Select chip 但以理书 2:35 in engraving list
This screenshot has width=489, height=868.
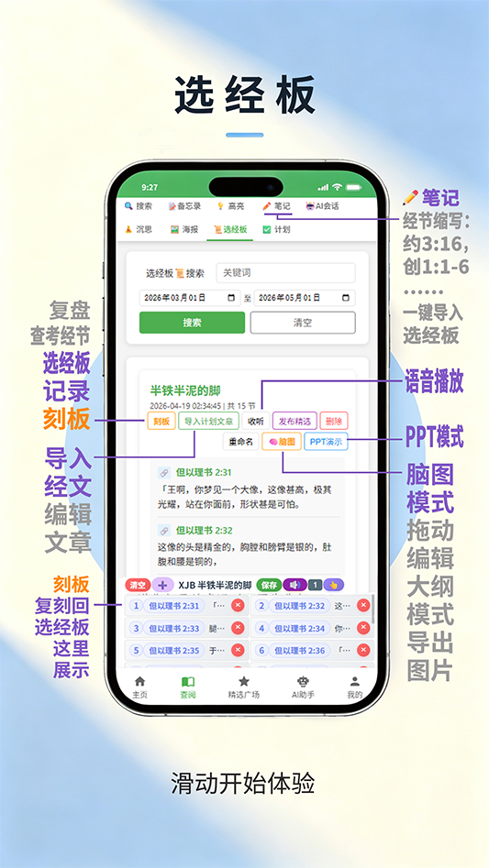[x=174, y=651]
